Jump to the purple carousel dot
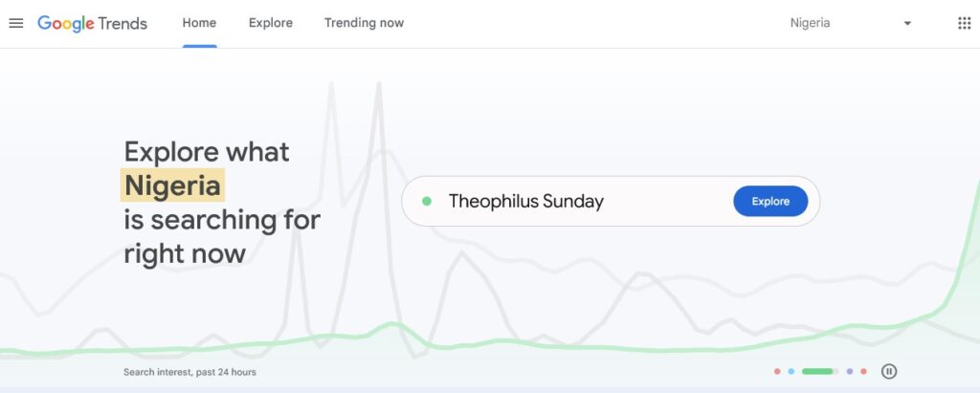Screen dimensions: 980x393 (x=850, y=371)
